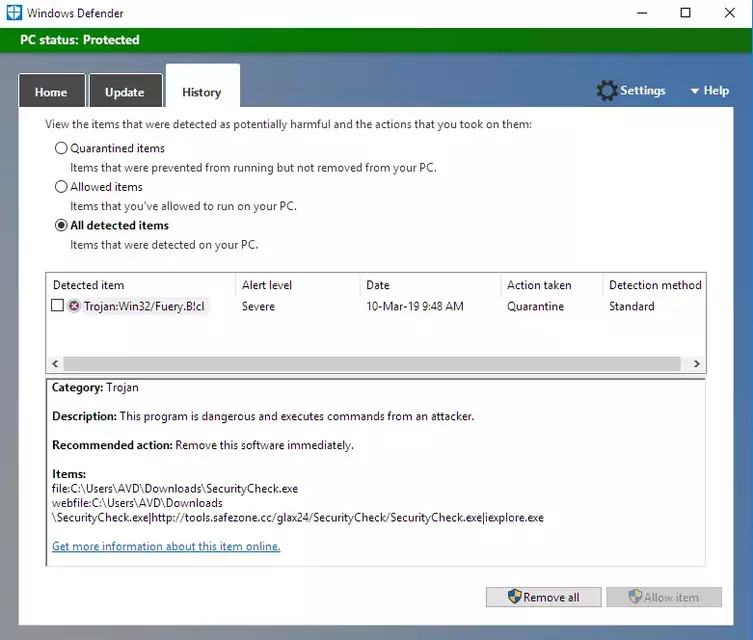Click the date 10-Mar-19 9:48 AM
The height and width of the screenshot is (640, 753).
point(415,306)
